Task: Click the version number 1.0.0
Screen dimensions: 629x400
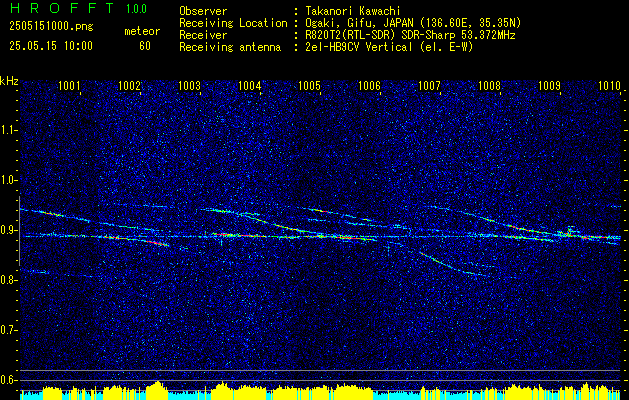Action: pyautogui.click(x=136, y=8)
